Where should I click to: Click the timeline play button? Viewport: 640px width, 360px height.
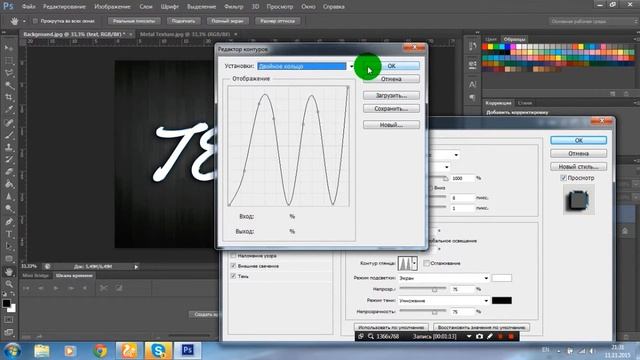coord(56,288)
